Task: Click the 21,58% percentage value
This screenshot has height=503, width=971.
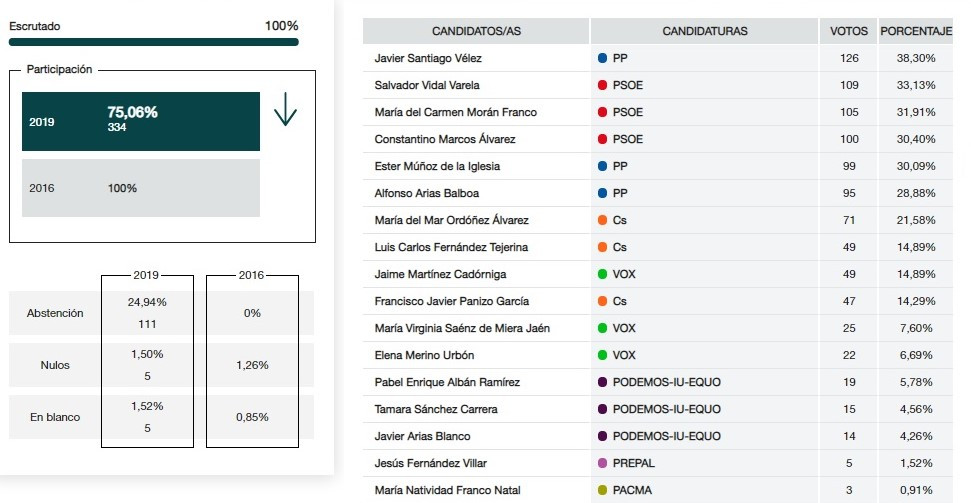Action: [x=916, y=221]
